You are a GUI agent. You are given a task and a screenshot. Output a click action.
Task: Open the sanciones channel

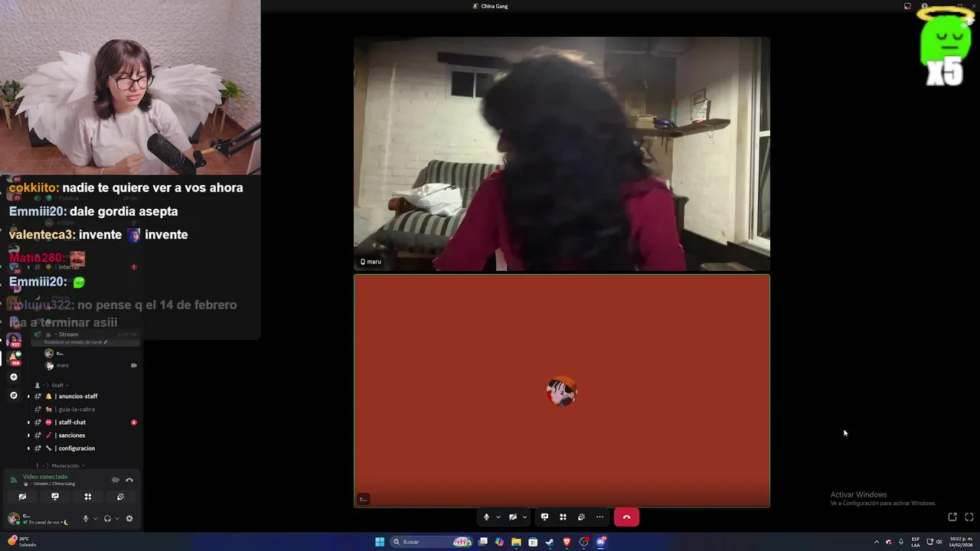click(84, 435)
